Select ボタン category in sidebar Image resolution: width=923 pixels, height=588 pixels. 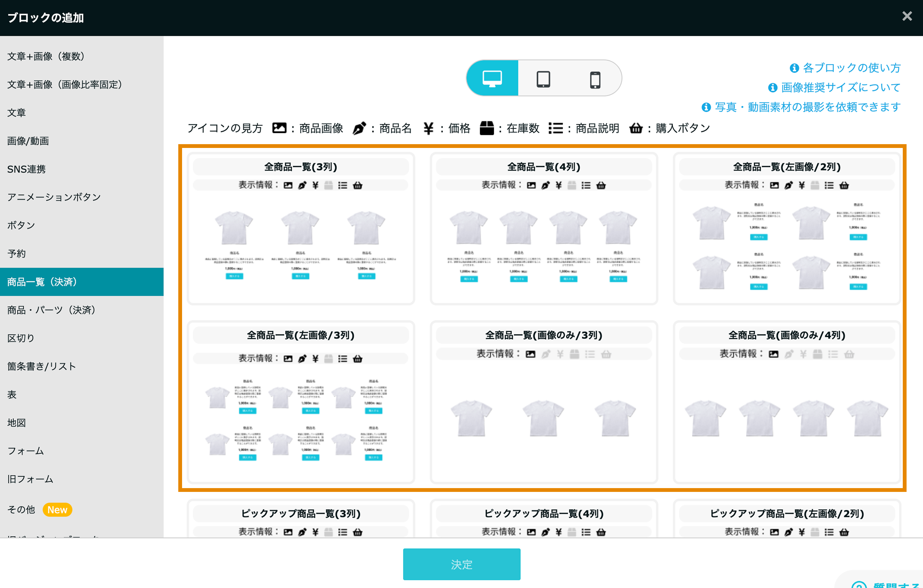coord(82,225)
